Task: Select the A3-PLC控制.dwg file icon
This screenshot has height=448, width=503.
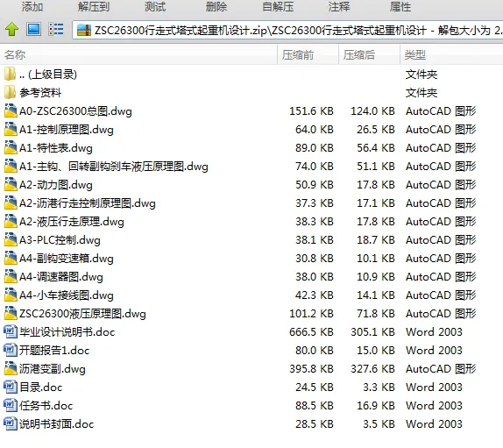Action: point(11,239)
